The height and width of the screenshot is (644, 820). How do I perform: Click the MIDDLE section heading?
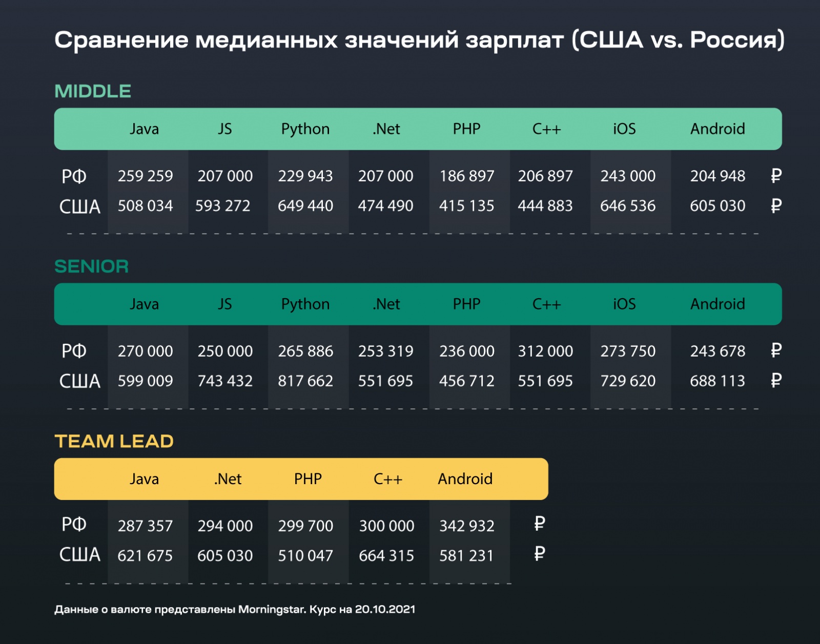(x=93, y=91)
